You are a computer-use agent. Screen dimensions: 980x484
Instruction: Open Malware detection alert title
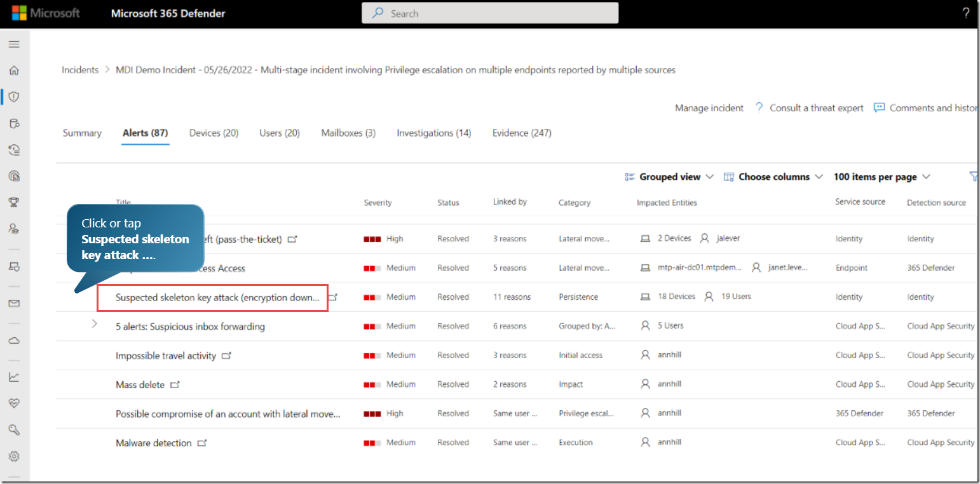153,443
